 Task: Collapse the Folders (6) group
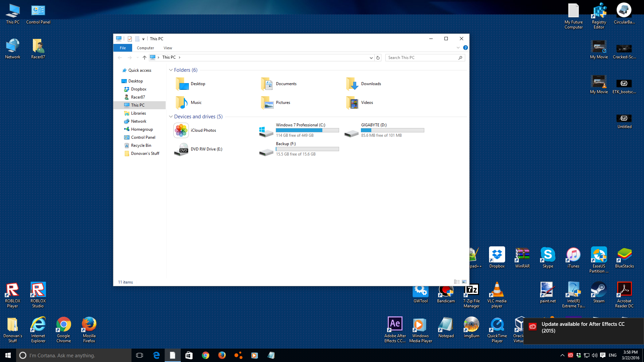coord(171,70)
